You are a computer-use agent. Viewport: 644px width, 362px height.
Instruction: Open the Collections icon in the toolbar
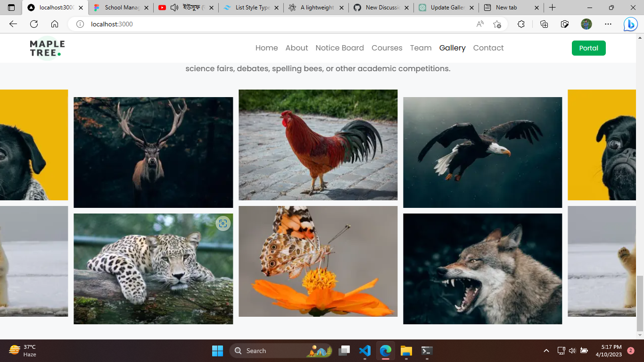(x=543, y=24)
